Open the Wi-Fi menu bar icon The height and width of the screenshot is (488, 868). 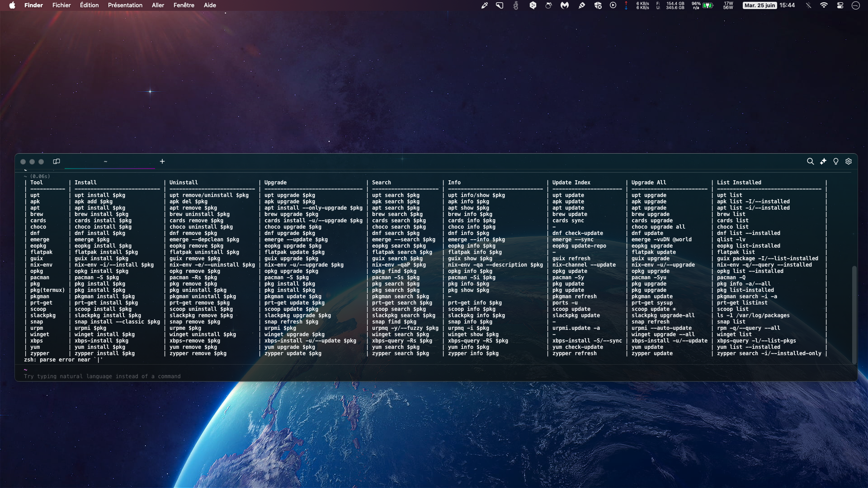point(824,5)
